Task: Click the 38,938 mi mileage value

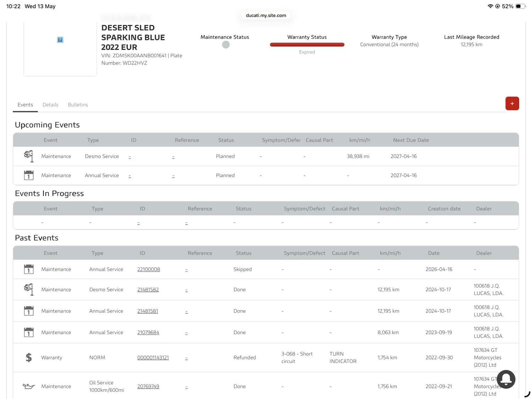Action: point(358,156)
